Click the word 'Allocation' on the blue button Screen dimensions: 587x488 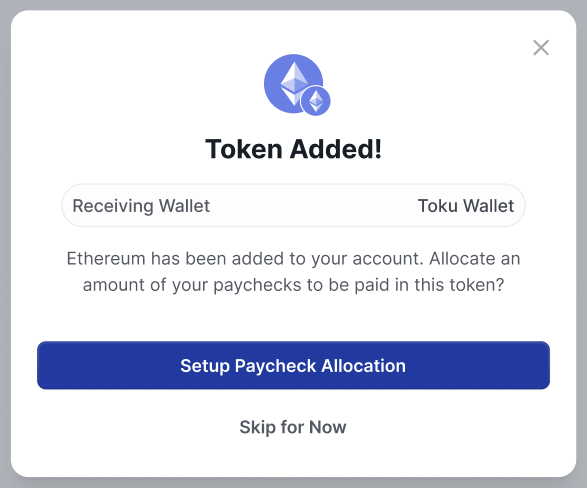point(364,366)
